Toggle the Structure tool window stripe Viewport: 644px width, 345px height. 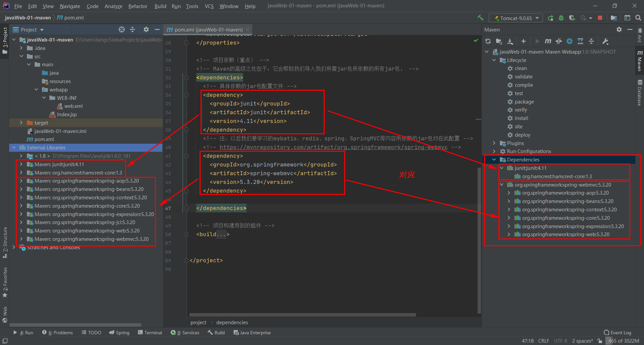[x=5, y=243]
